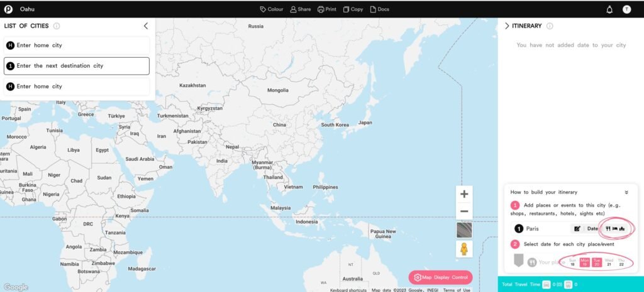Click the info icon beside List of Cities
Screen dimensions: 644x292
(x=57, y=26)
